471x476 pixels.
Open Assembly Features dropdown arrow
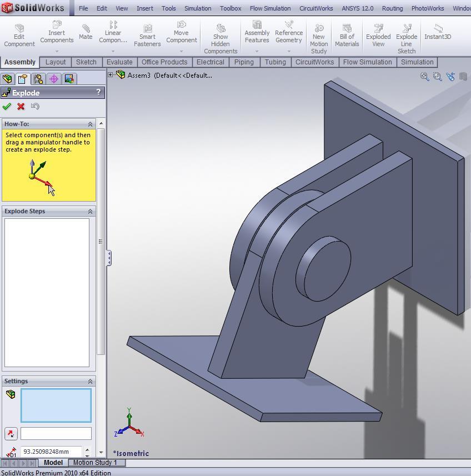257,51
